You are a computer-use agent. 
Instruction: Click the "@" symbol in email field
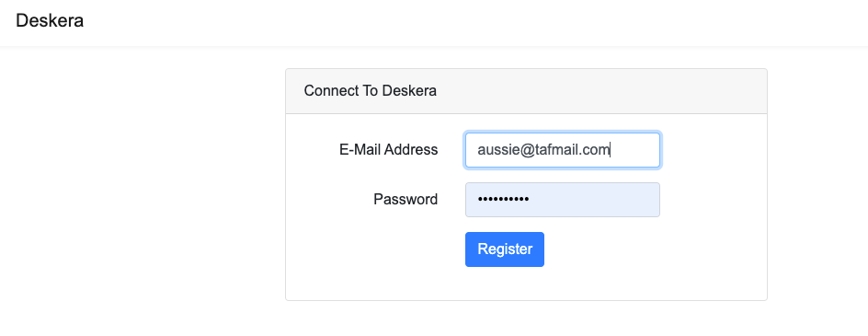[526, 150]
